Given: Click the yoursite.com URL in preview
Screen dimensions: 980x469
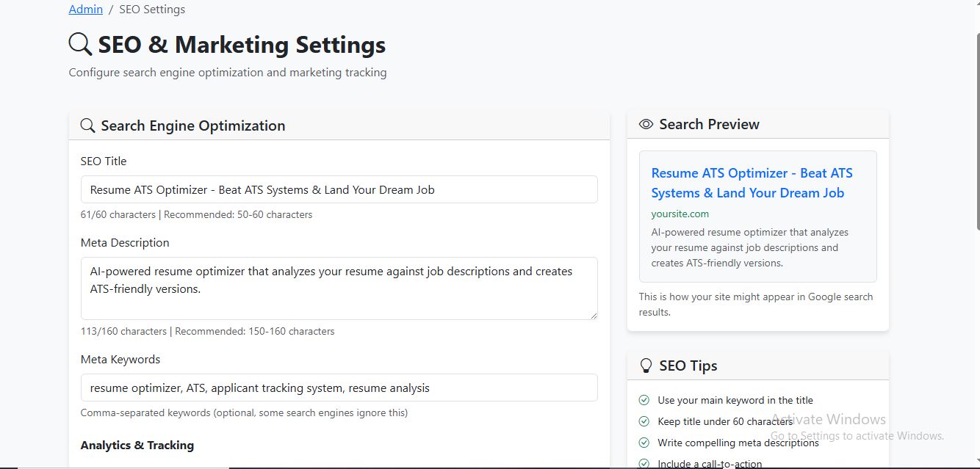Looking at the screenshot, I should pos(680,214).
